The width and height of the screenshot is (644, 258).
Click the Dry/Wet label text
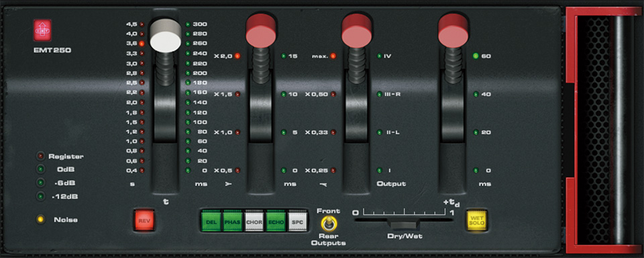click(x=405, y=236)
